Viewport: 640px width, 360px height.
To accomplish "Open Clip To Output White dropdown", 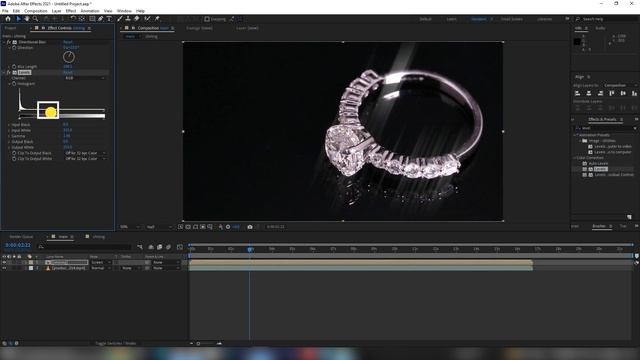I will [x=85, y=158].
